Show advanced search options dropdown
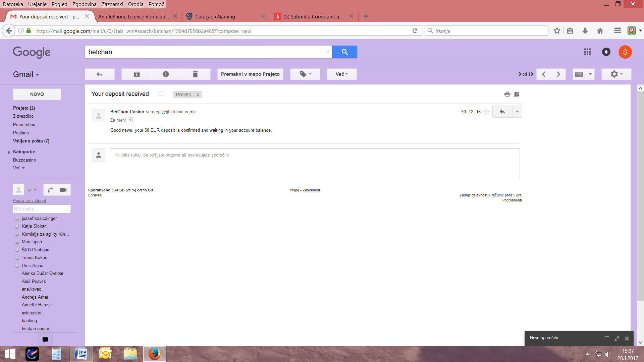Viewport: 644px width, 362px height. click(x=328, y=52)
